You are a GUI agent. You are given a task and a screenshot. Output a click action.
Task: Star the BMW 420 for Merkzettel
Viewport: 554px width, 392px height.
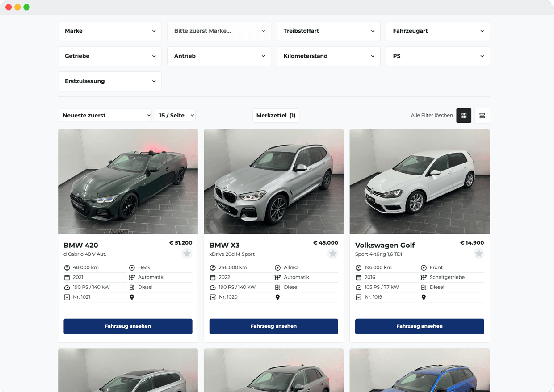pos(187,254)
